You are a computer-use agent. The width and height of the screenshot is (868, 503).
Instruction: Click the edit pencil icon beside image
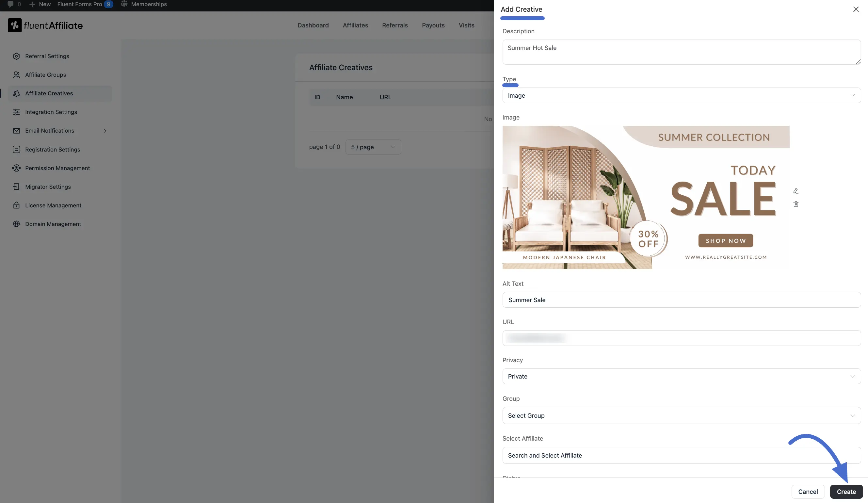pos(796,191)
